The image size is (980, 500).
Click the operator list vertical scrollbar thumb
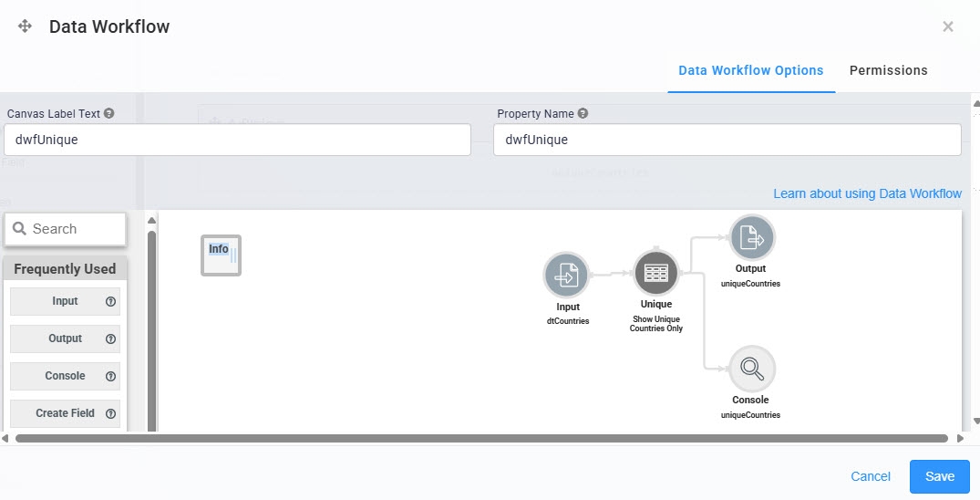[x=151, y=330]
